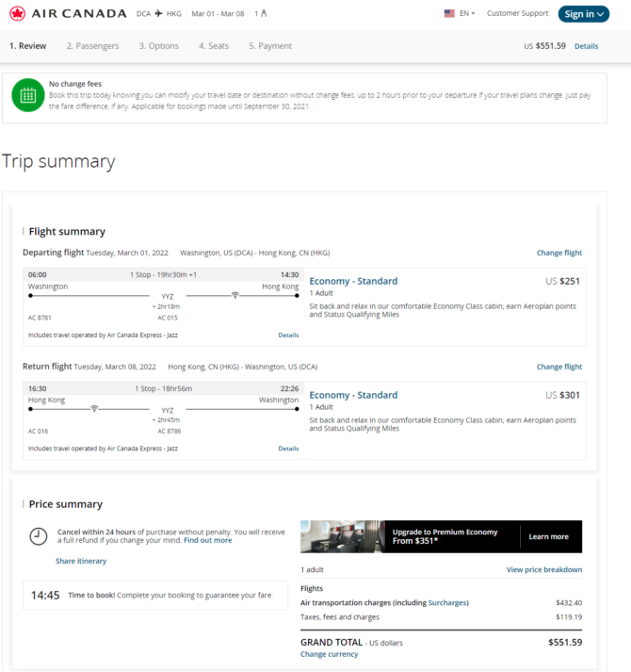
Task: Click Economy - Standard for the US $301 fare
Action: coord(353,395)
